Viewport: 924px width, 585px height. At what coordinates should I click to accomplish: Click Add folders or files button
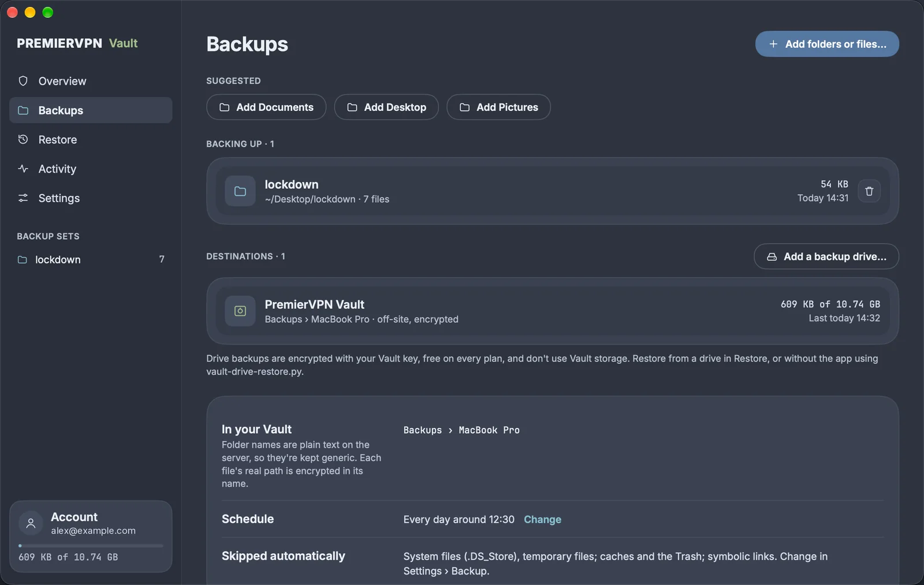click(x=827, y=44)
